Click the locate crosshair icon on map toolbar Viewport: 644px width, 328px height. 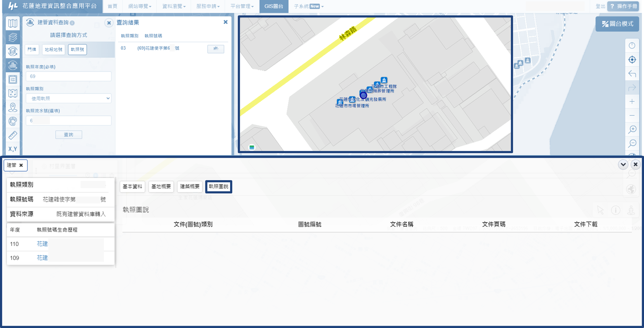[x=632, y=60]
